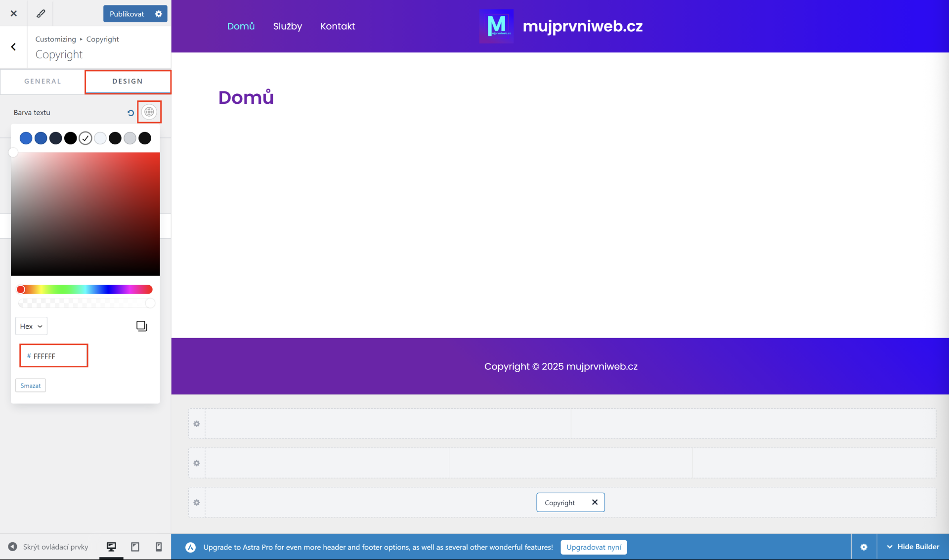Remove Copyright element from footer row

[595, 502]
